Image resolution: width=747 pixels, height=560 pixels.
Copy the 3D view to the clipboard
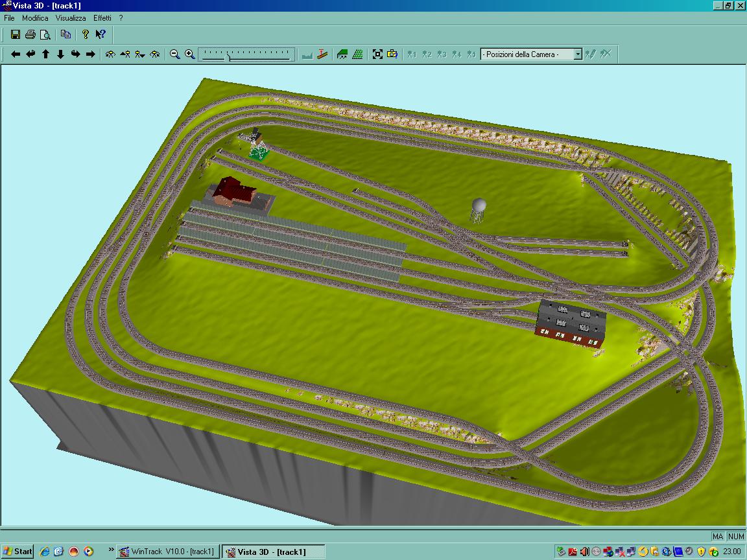pyautogui.click(x=65, y=34)
